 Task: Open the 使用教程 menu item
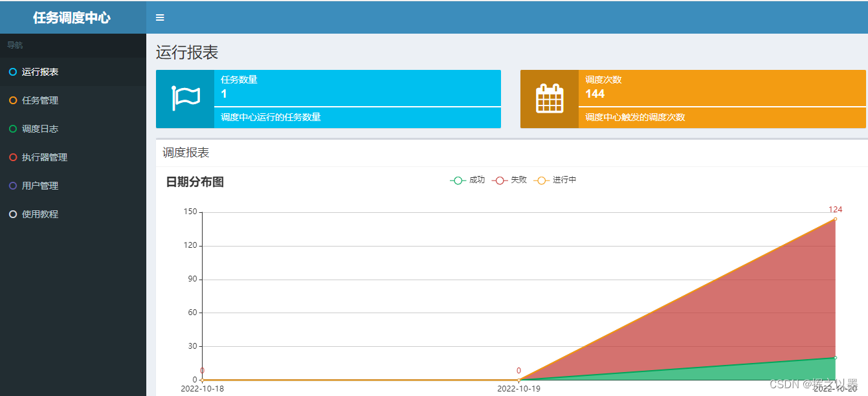point(73,214)
